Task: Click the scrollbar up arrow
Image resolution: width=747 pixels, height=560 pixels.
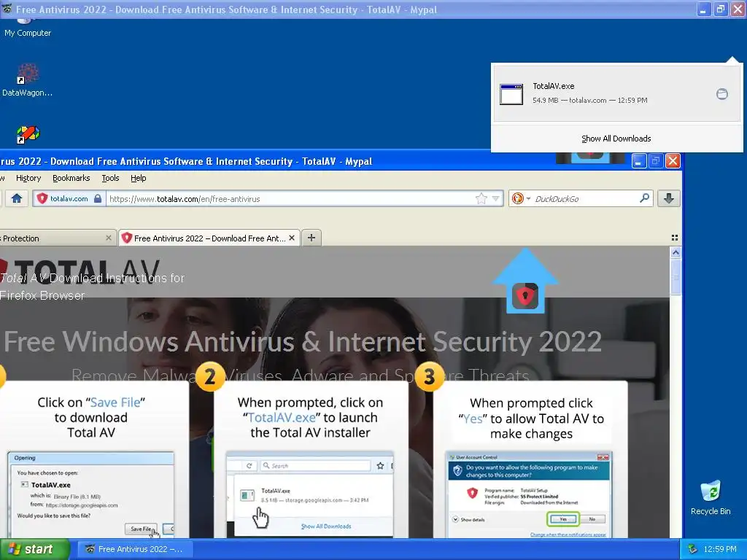Action: click(x=675, y=253)
